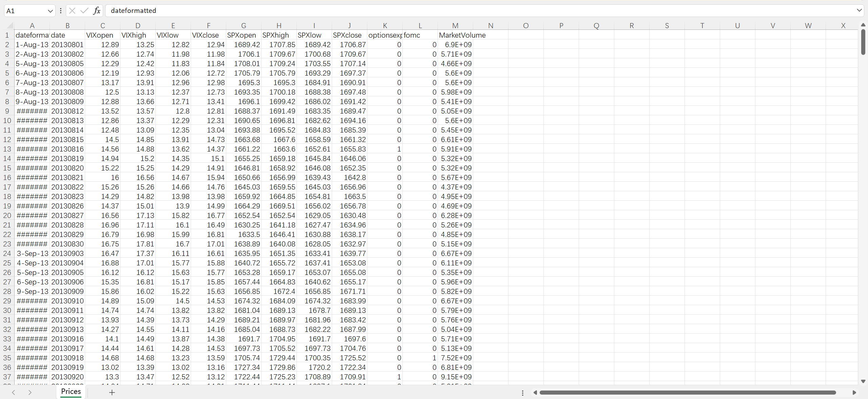Click the Insert Function fx icon

pos(97,11)
